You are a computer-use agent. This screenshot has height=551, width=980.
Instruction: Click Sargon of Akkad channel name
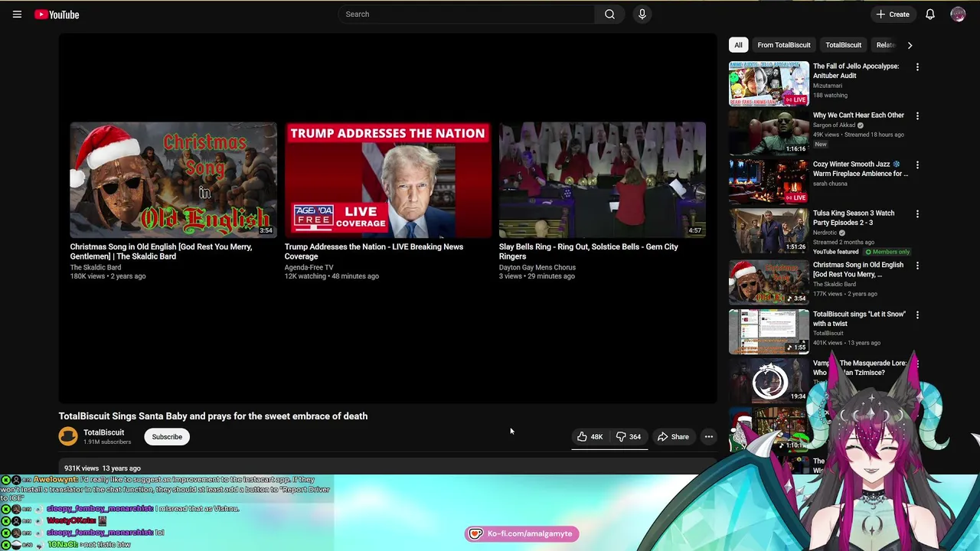point(834,126)
